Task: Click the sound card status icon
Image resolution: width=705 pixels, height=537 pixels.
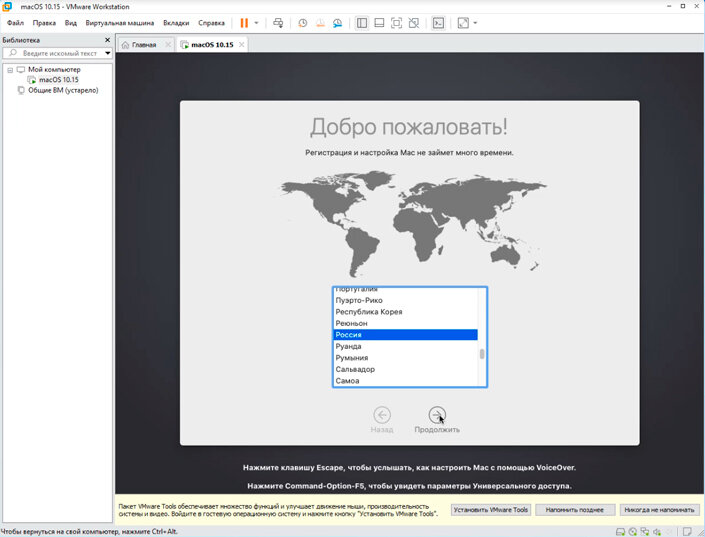Action: 657,532
